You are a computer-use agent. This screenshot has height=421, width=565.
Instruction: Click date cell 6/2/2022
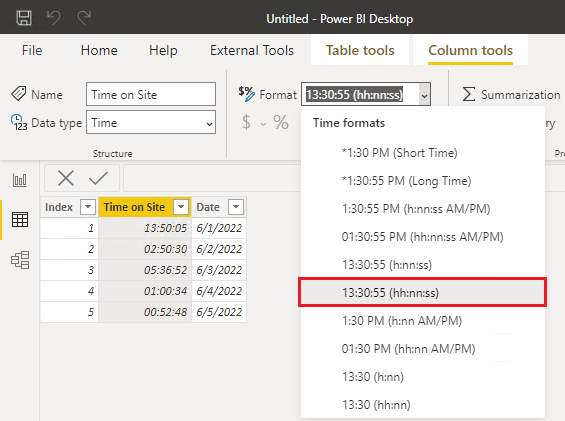[x=219, y=249]
